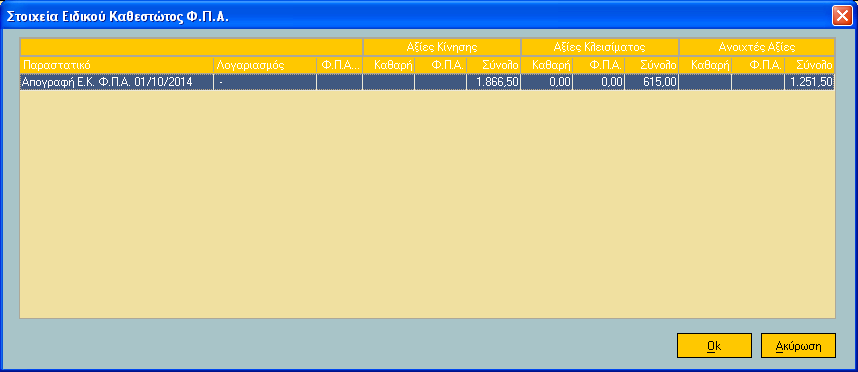This screenshot has height=372, width=858.
Task: Click the Σύνολο header under Αξίες Κλεισίματος
Action: pyautogui.click(x=652, y=65)
